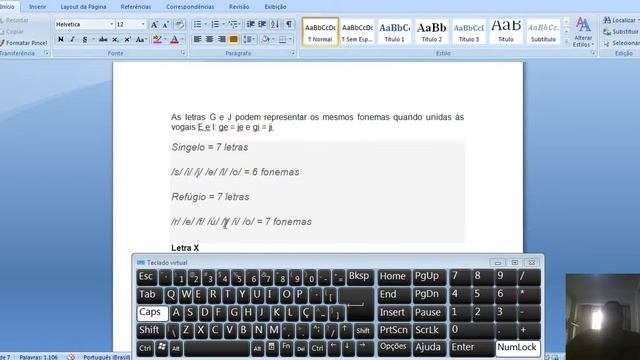Expand Parágrafo dialog launcher

[x=293, y=53]
